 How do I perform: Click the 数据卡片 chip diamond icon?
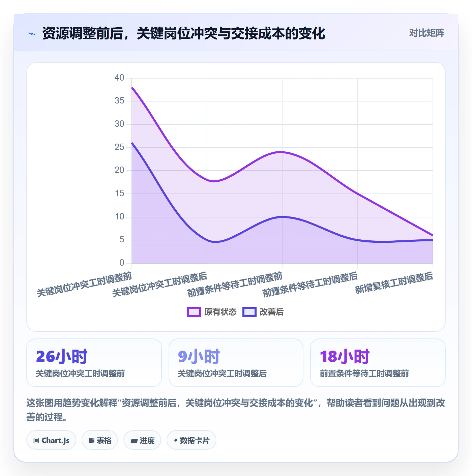click(176, 440)
